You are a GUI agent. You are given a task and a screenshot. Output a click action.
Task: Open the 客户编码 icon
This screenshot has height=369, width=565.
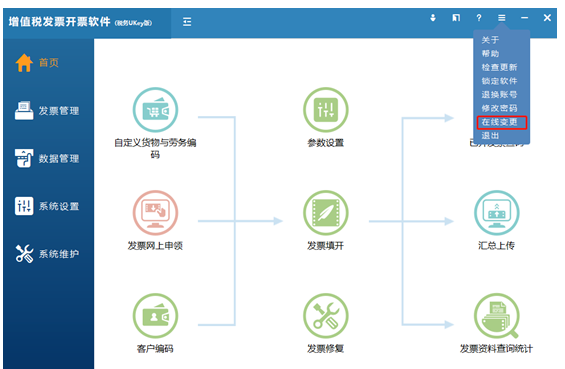pos(155,316)
